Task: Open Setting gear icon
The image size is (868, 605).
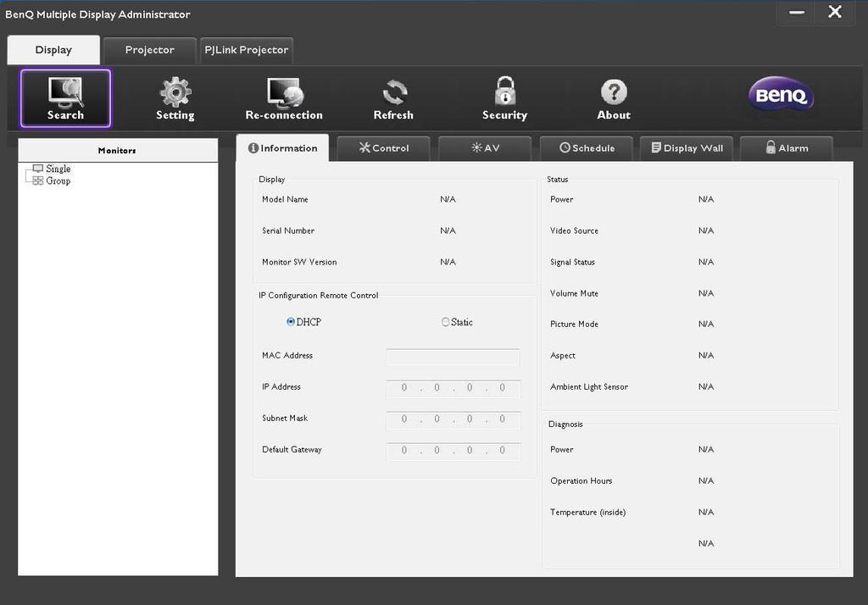Action: point(175,92)
